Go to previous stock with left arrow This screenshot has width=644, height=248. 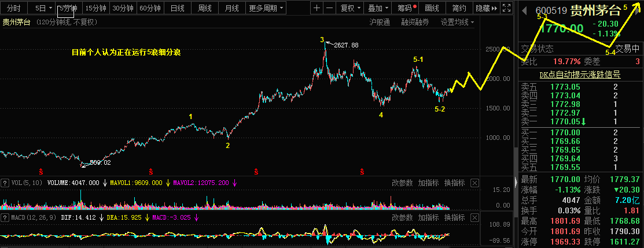(x=524, y=10)
